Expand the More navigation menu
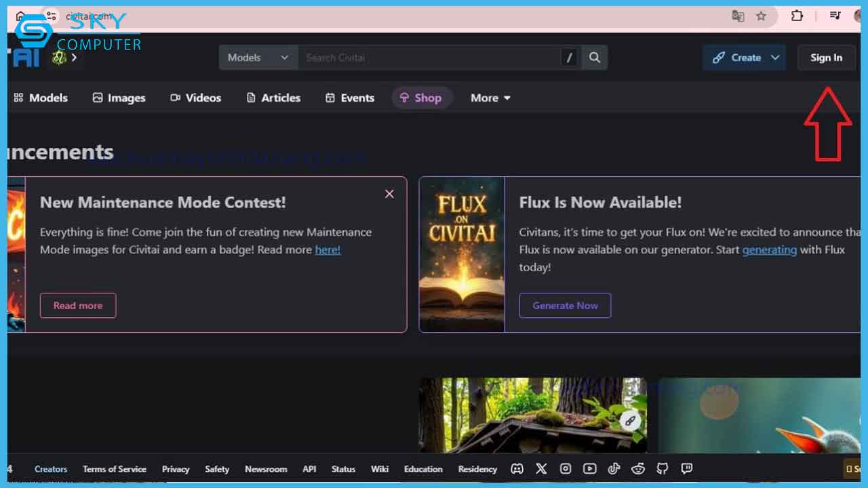 (490, 98)
